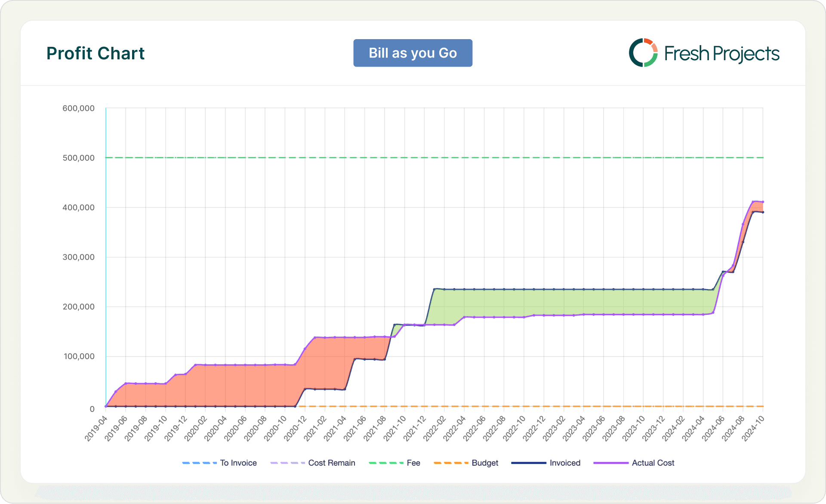Hide the Invoiced line via legend
Image resolution: width=826 pixels, height=504 pixels.
point(564,463)
